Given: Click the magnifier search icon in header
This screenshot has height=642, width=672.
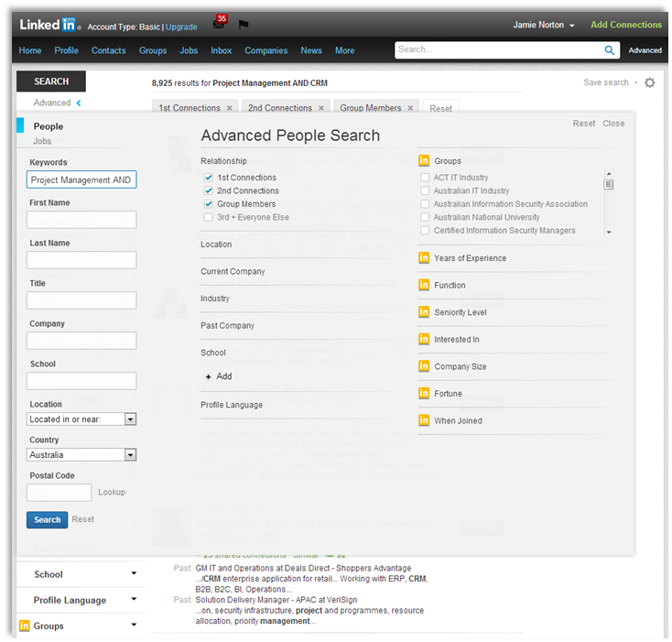Looking at the screenshot, I should pos(610,50).
